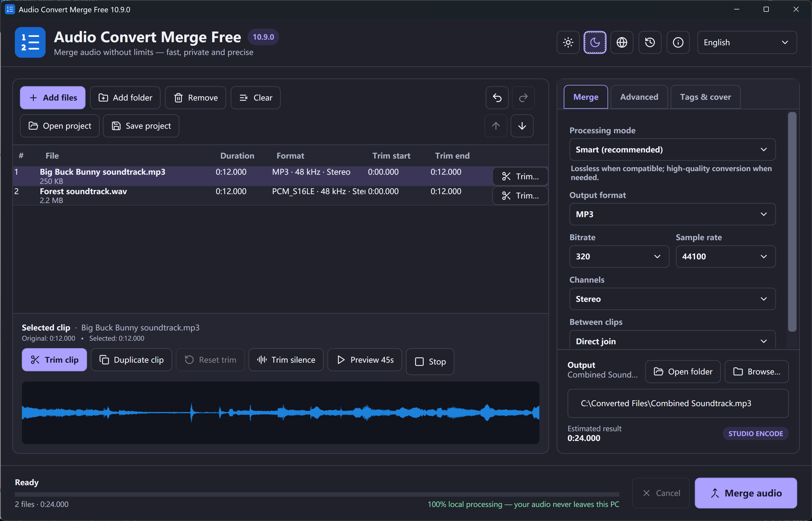812x521 pixels.
Task: Stop the preview playback
Action: point(430,362)
